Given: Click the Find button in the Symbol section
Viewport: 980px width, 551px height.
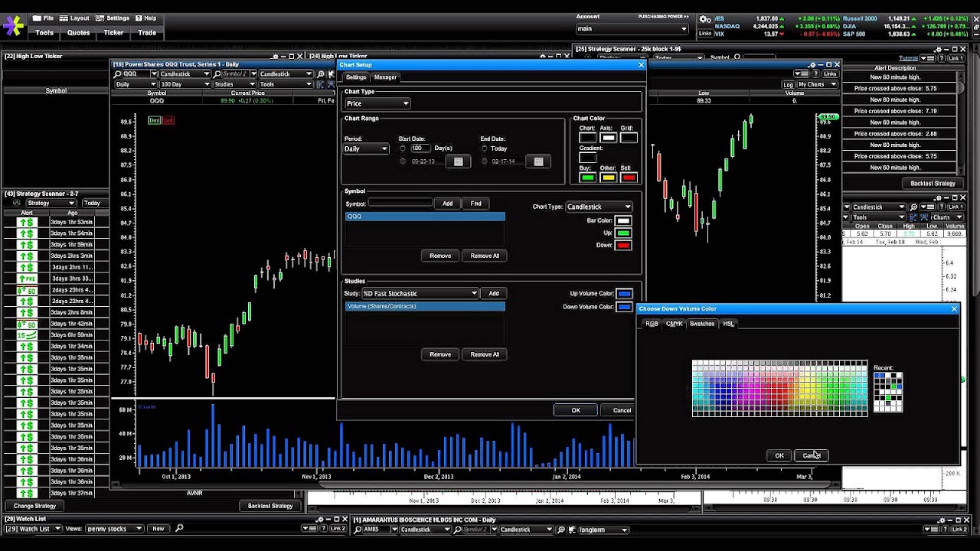Looking at the screenshot, I should 475,203.
